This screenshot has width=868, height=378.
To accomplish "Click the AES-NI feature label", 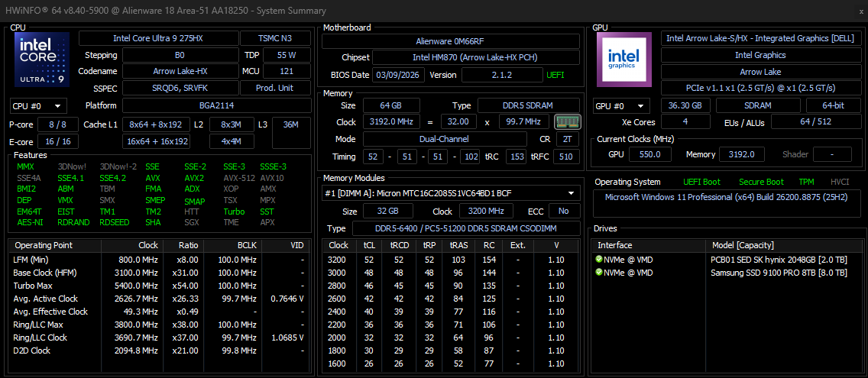I will [29, 222].
